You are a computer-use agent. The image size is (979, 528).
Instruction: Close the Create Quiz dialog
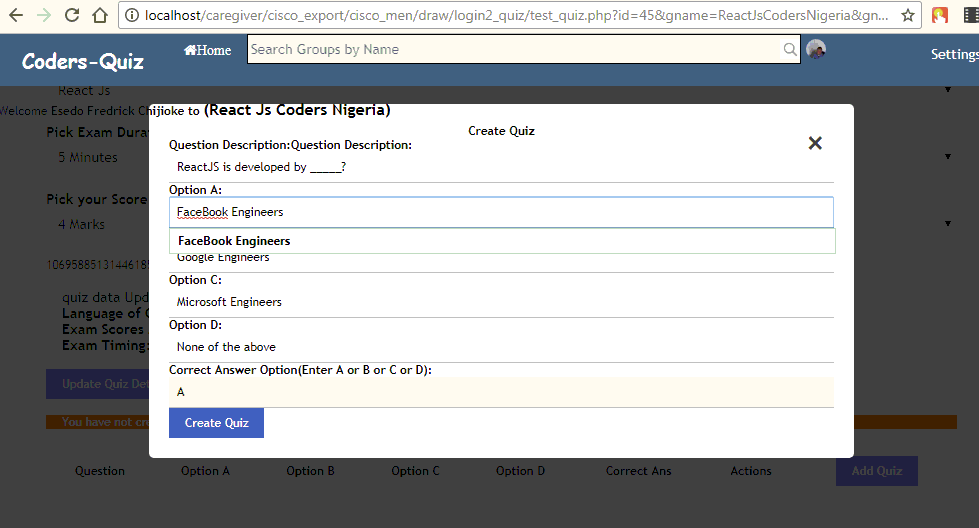[815, 143]
